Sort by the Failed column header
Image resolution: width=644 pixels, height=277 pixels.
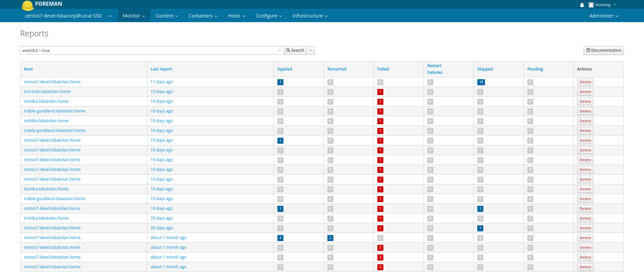click(x=383, y=69)
